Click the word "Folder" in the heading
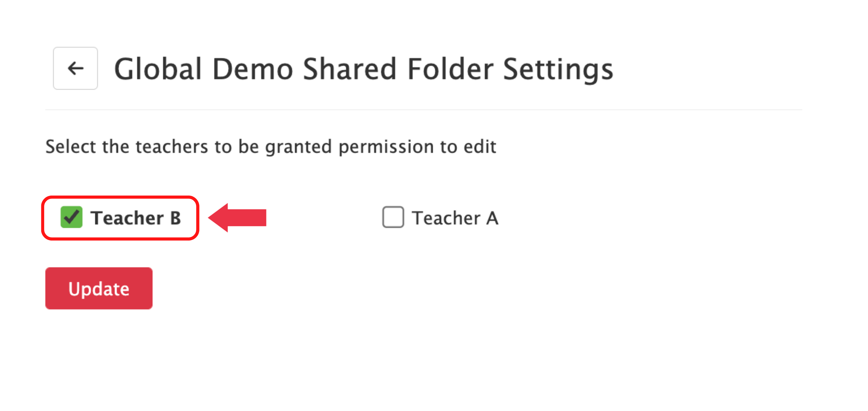Screen dimensions: 868x411 point(450,69)
